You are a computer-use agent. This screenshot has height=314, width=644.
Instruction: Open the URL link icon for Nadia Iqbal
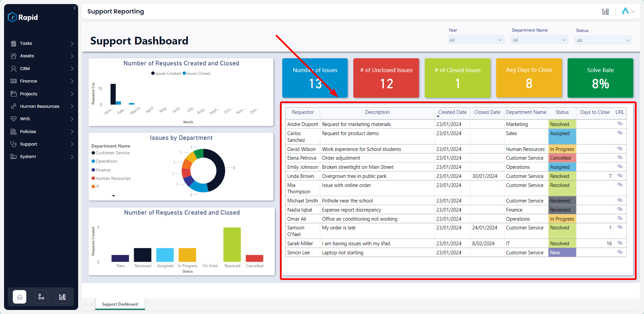click(620, 209)
